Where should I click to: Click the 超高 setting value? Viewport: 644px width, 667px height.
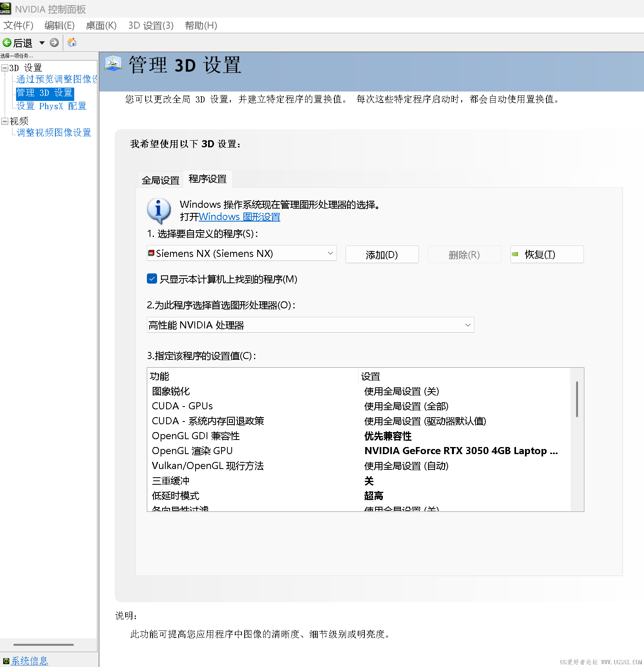coord(373,496)
